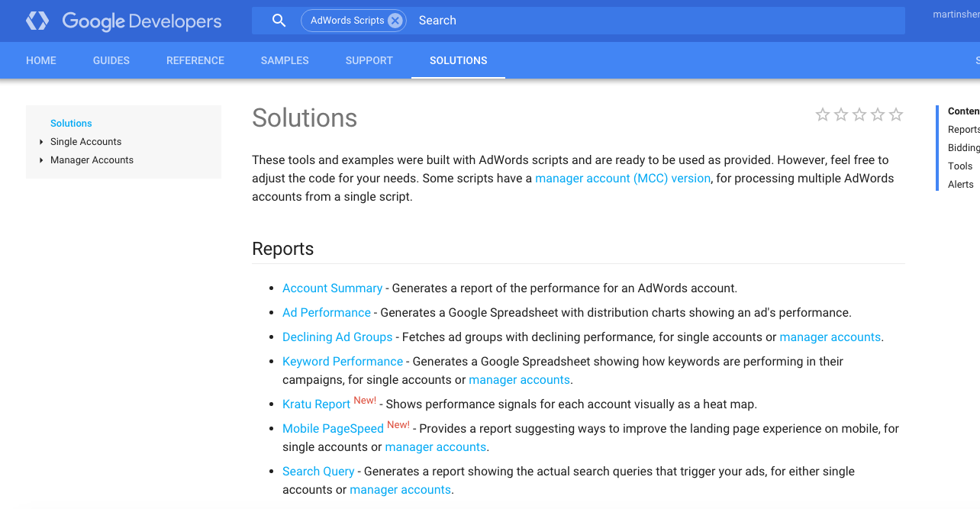
Task: Click the Reports section heading
Action: [x=283, y=249]
